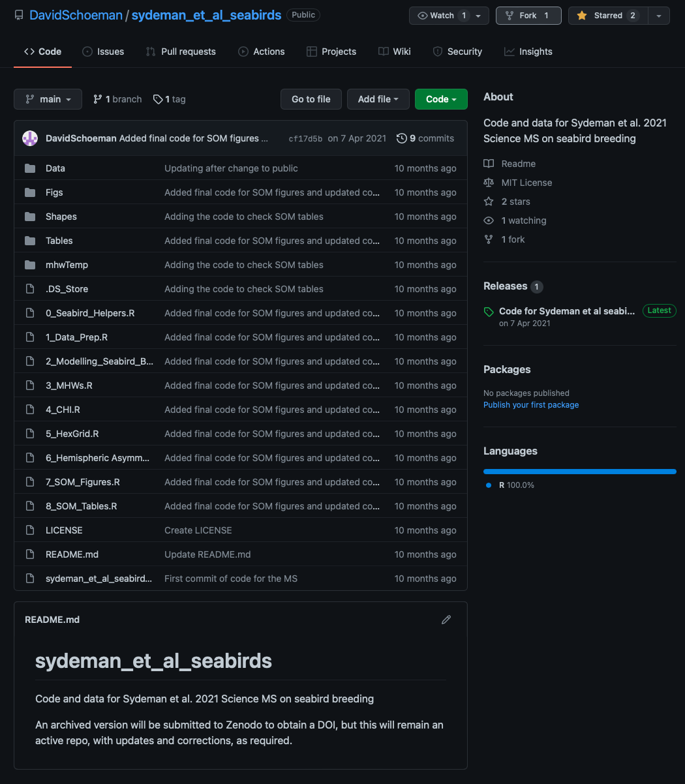This screenshot has height=784, width=685.
Task: Click the tag icon next to 1 tag
Action: 158,99
